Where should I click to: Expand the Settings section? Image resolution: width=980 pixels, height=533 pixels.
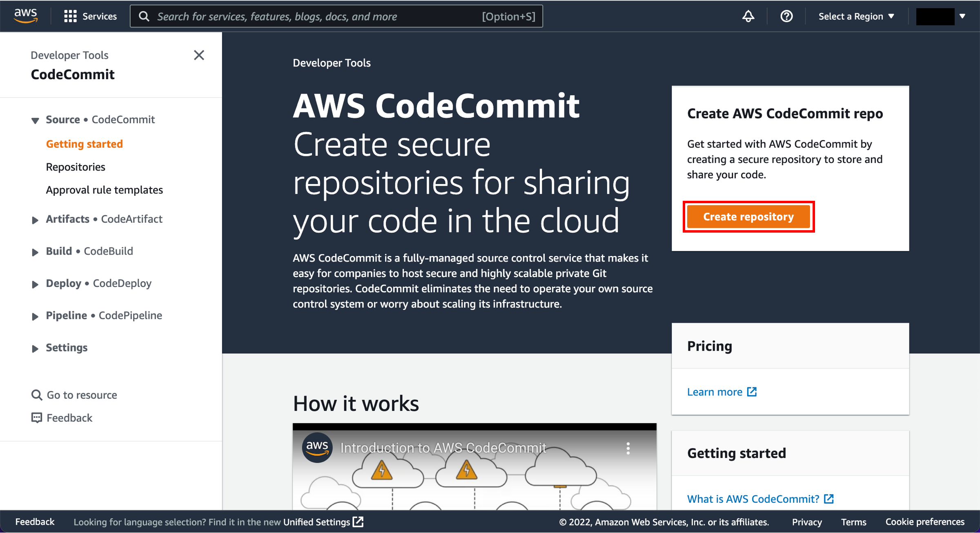(35, 349)
